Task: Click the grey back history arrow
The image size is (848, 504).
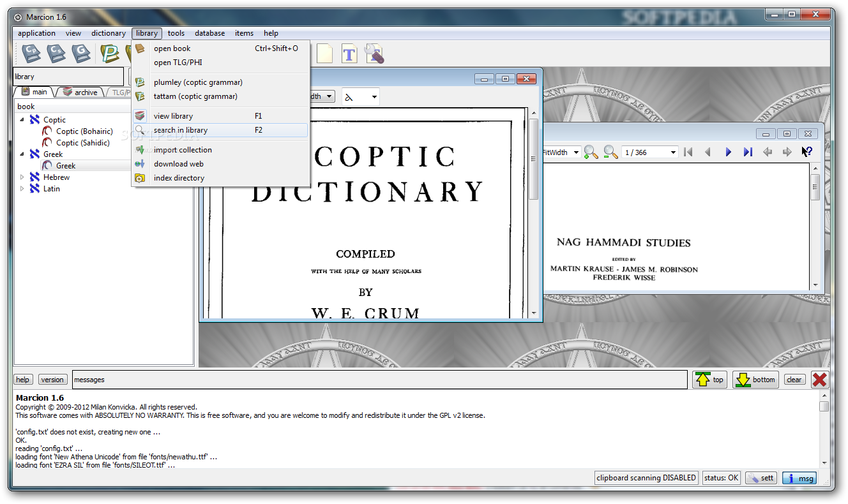Action: 768,152
